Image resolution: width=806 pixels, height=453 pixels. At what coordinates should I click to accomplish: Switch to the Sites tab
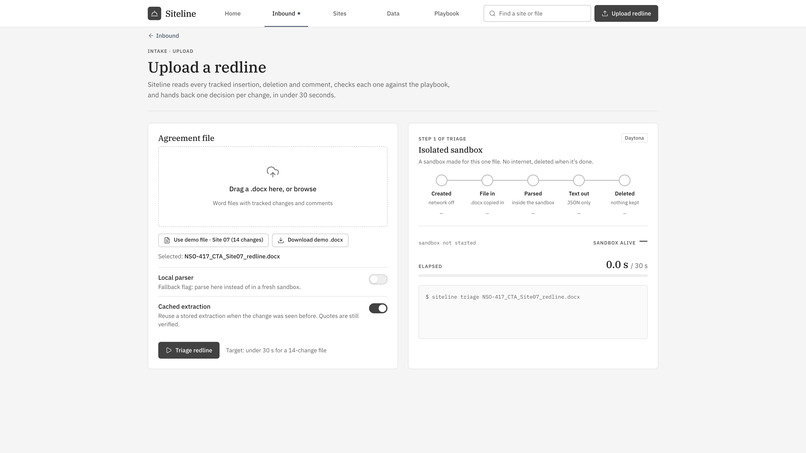coord(339,13)
